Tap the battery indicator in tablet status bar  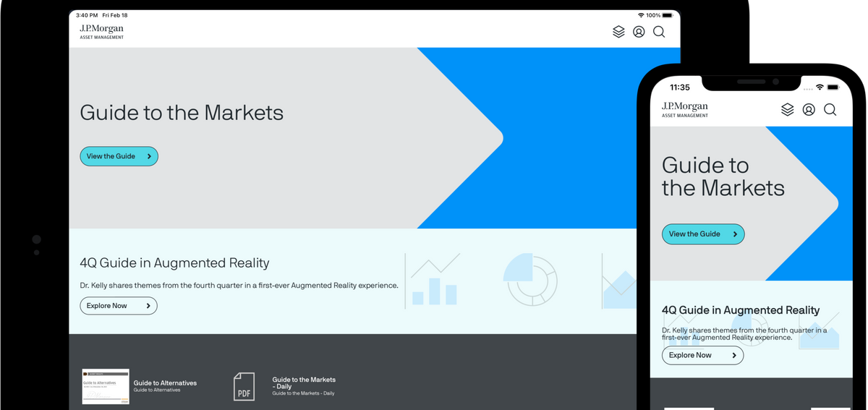click(x=668, y=15)
